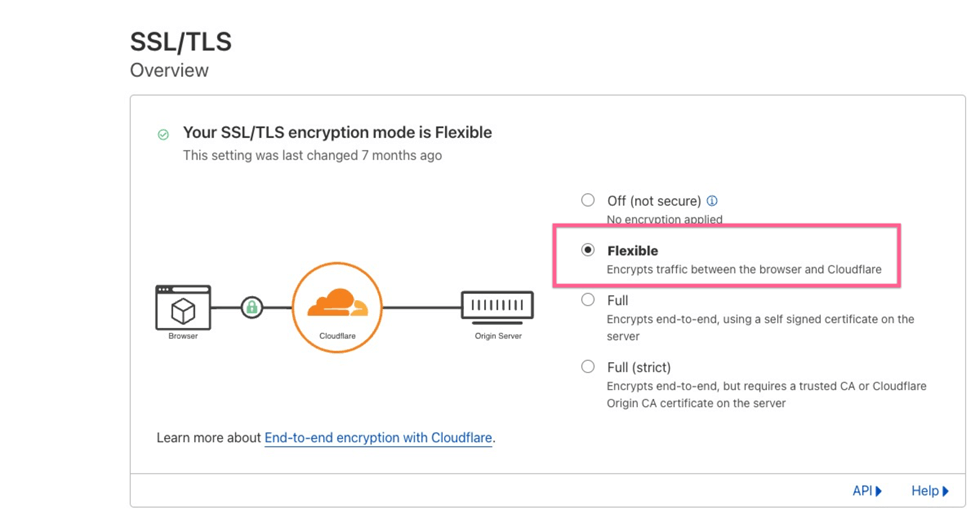Click the Overview subtitle under SSL/TLS
The width and height of the screenshot is (975, 510).
coord(169,71)
